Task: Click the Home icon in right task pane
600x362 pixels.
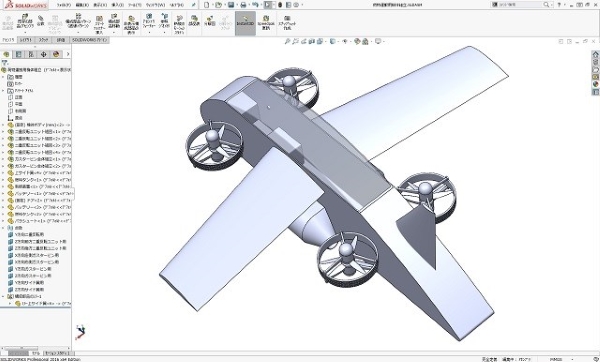Action: [x=595, y=54]
